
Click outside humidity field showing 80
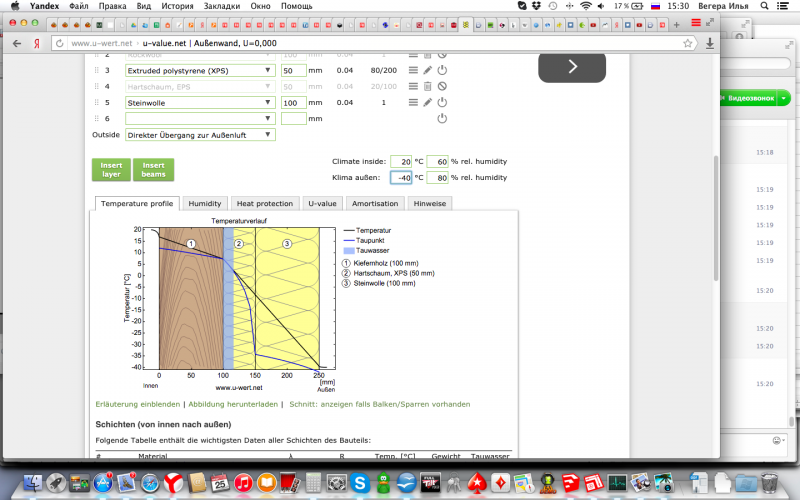point(437,178)
